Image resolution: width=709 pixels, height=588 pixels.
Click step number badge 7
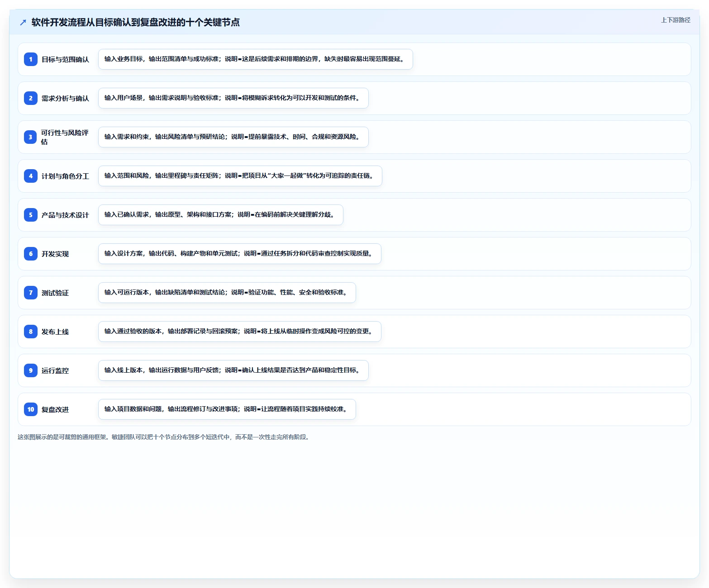(x=31, y=293)
